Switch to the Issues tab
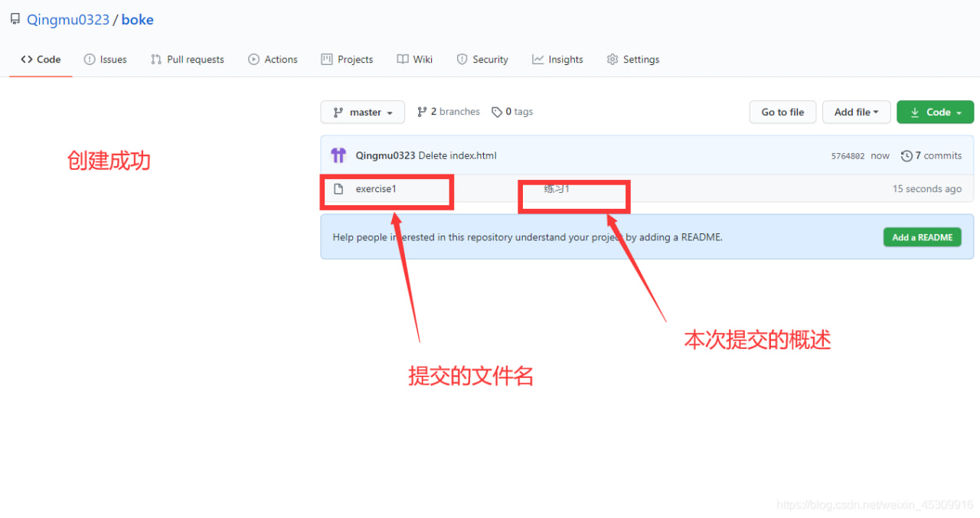980x518 pixels. (105, 59)
